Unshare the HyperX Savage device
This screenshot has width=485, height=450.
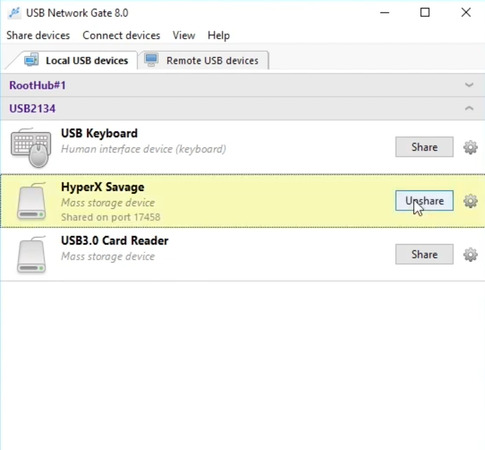(424, 201)
